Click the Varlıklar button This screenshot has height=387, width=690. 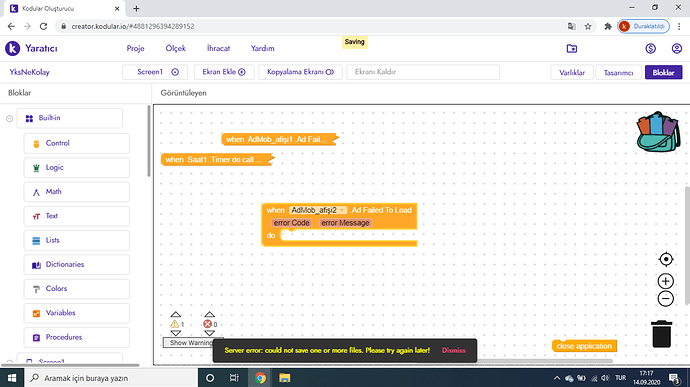click(x=572, y=73)
